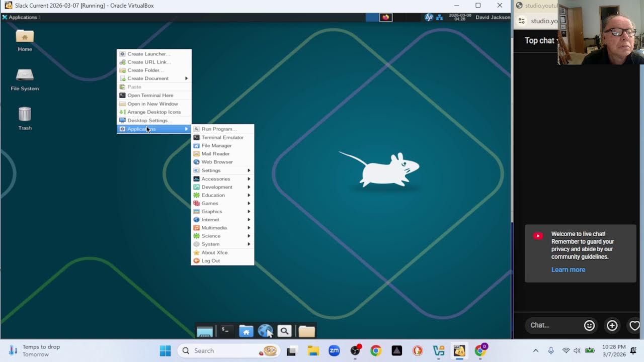Expand the Graphics submenu
This screenshot has height=362, width=644.
pyautogui.click(x=222, y=211)
